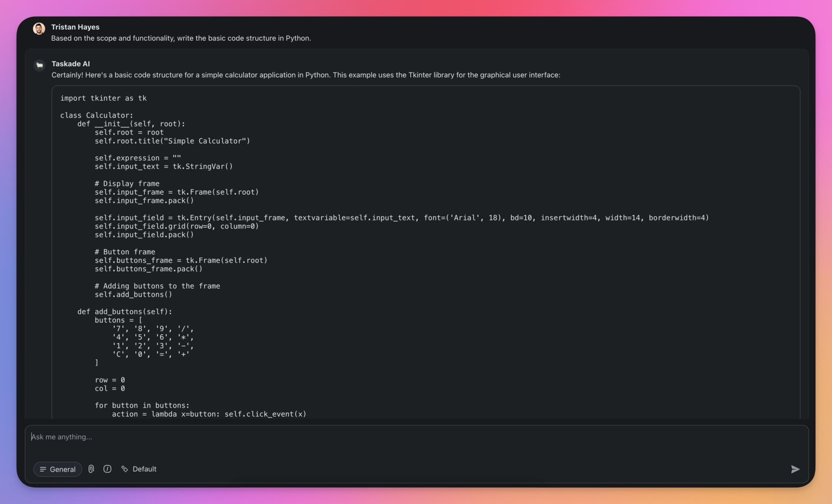
Task: Open Tristan Hayes profile avatar
Action: point(39,28)
